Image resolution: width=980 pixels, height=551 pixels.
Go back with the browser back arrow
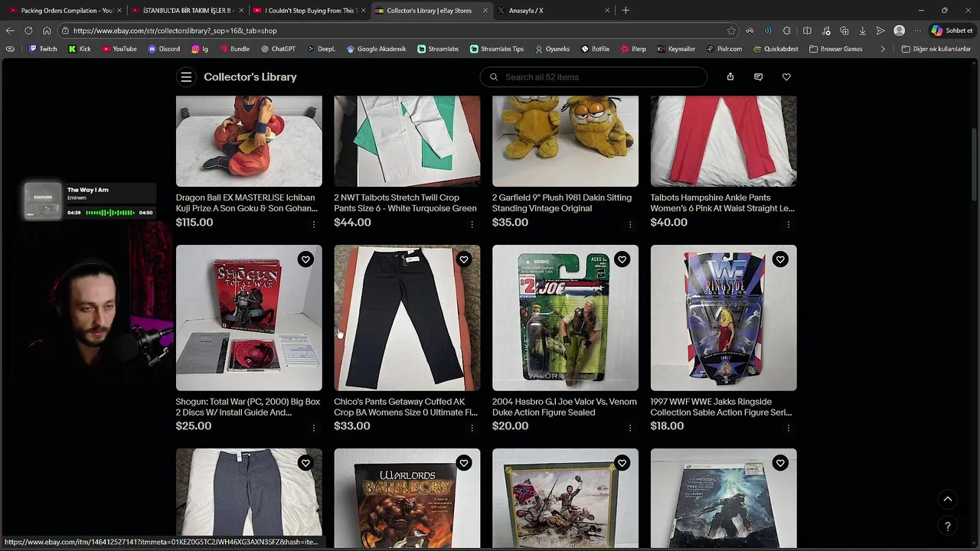10,31
